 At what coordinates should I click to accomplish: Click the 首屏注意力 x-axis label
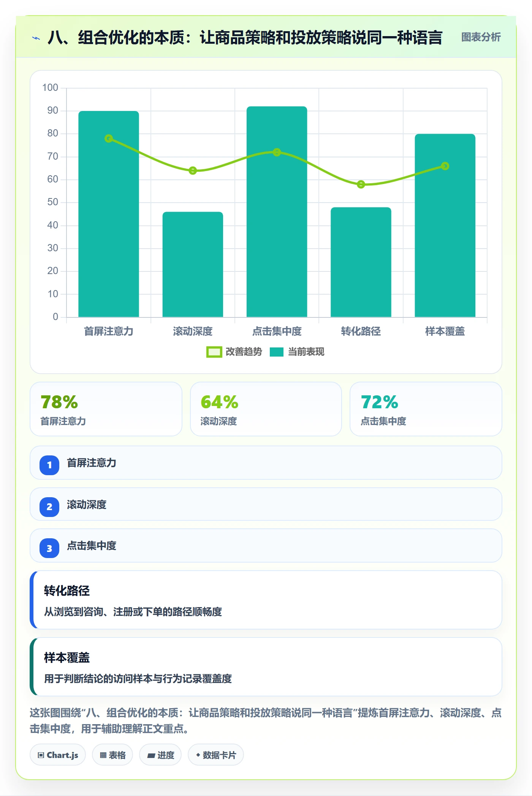coord(109,331)
